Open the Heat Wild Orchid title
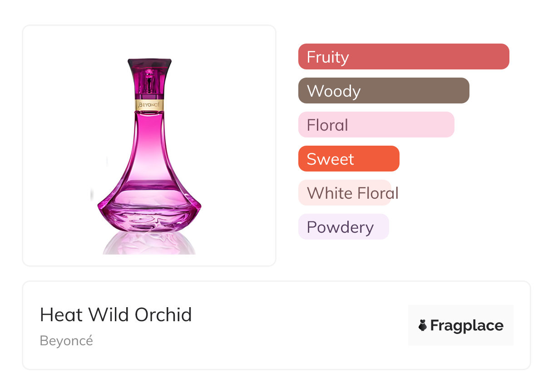Image resolution: width=553 pixels, height=392 pixels. click(116, 314)
